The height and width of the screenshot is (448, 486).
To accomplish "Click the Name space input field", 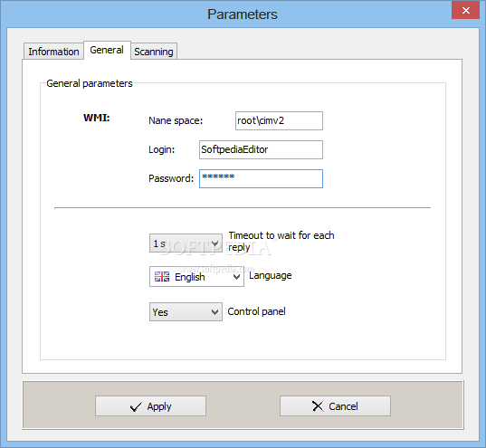I will (x=279, y=120).
